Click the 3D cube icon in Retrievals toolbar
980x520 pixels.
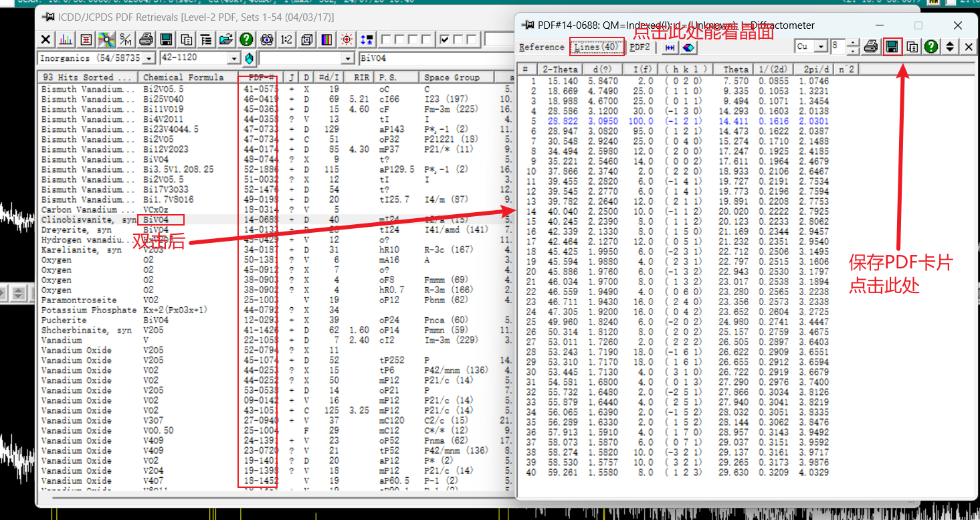[x=307, y=39]
